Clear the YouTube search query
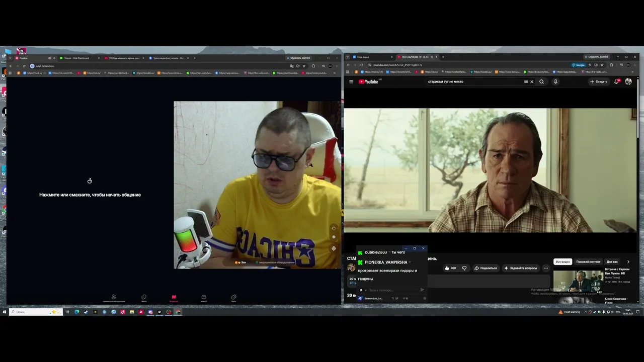 pos(532,81)
